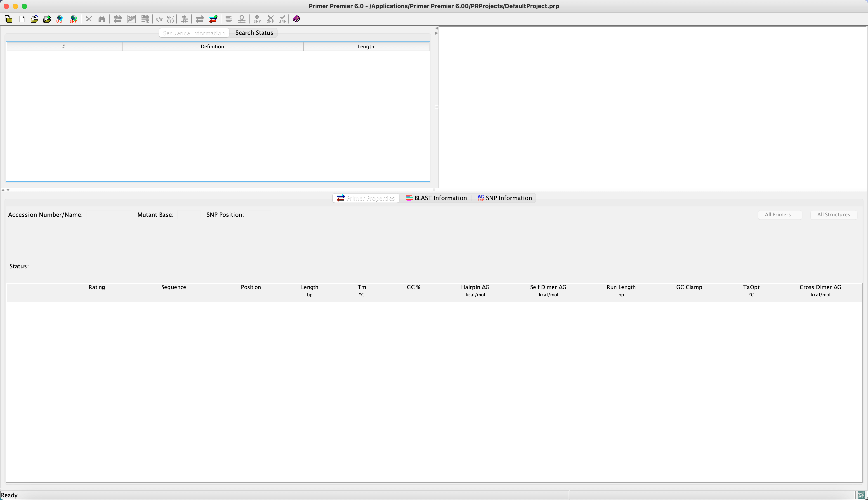
Task: Open the Search Status tab
Action: pos(254,33)
